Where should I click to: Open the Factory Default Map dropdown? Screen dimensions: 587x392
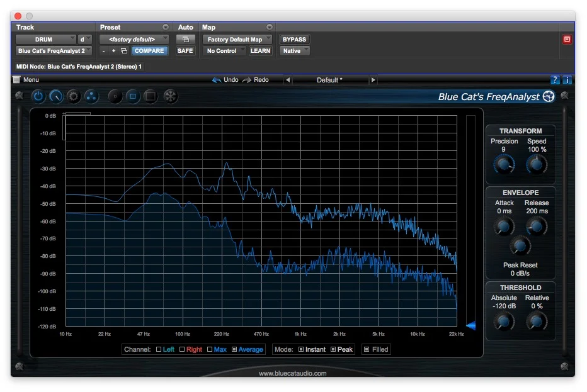click(x=237, y=38)
